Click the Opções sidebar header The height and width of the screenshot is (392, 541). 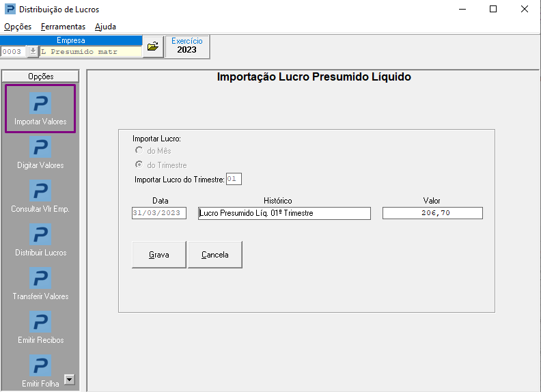coord(41,76)
